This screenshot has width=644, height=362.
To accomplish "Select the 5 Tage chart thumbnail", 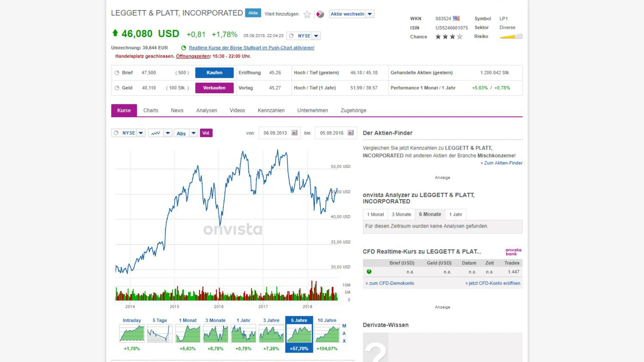I will (160, 334).
